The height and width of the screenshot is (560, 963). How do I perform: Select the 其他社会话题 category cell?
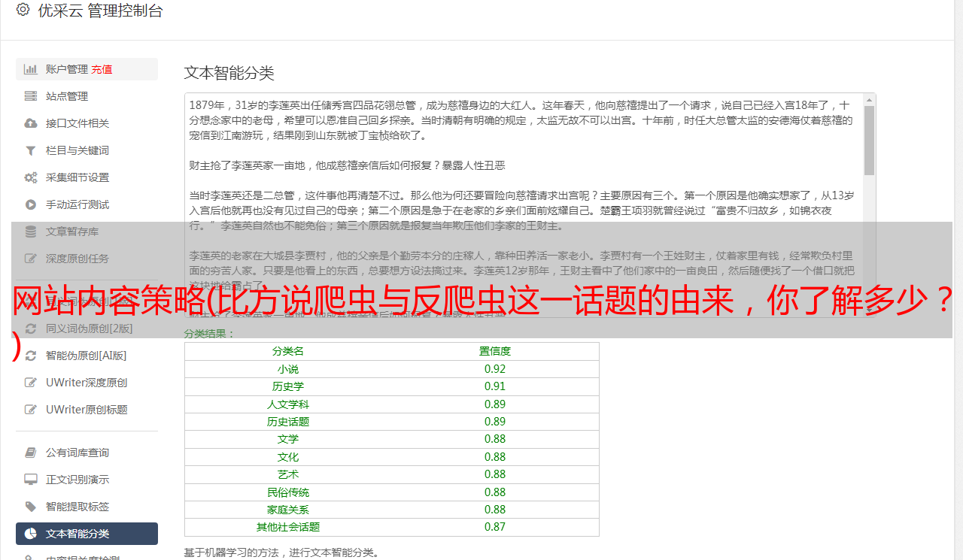click(x=288, y=527)
